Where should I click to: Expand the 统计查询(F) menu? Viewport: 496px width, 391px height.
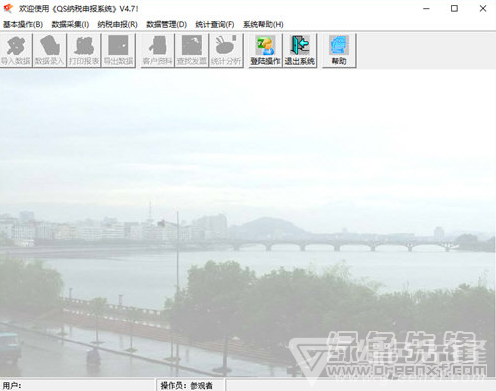215,24
